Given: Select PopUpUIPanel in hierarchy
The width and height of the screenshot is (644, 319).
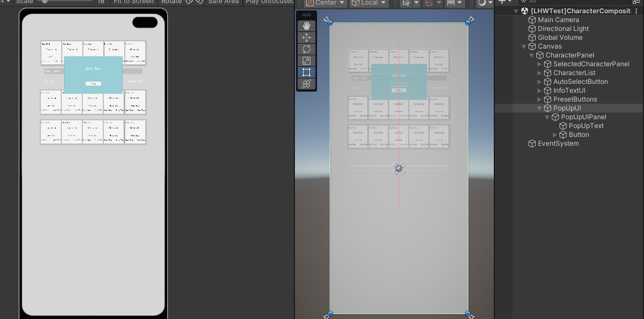Looking at the screenshot, I should click(583, 117).
